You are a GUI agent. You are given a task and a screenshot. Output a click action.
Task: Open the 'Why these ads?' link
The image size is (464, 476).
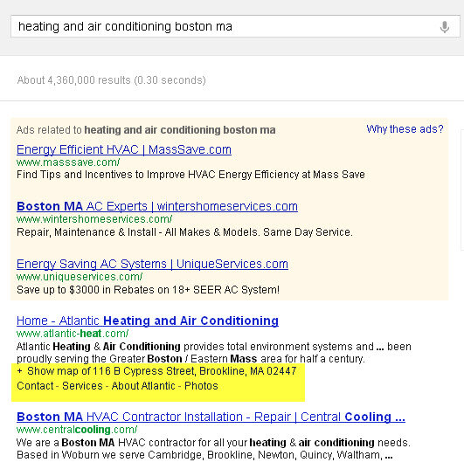point(405,129)
